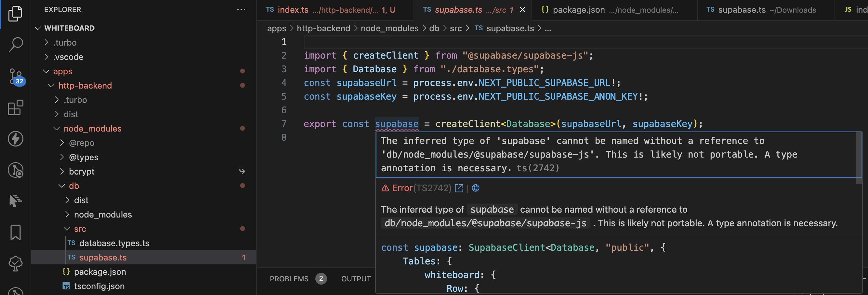Open the cursor arrow extension icon
This screenshot has height=295, width=868.
point(15,201)
